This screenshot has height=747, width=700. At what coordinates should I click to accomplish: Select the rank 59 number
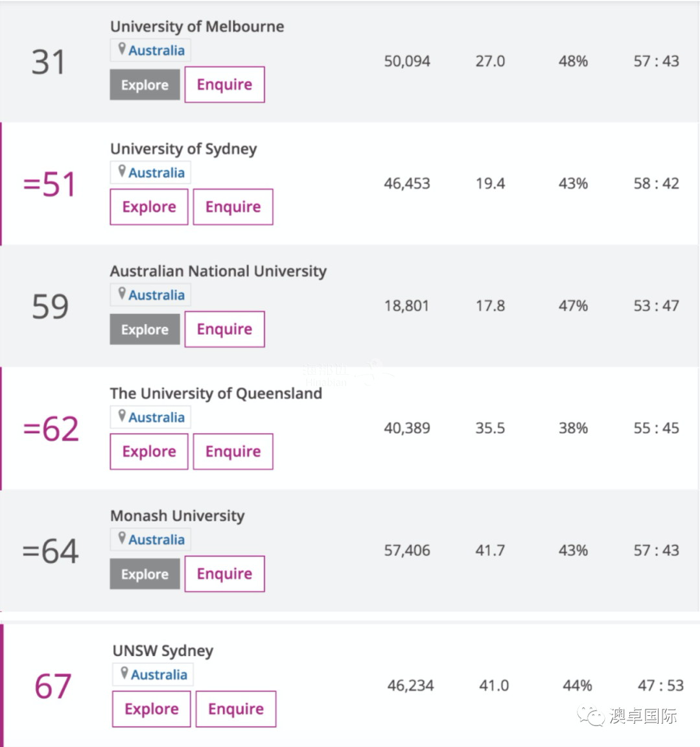(50, 306)
